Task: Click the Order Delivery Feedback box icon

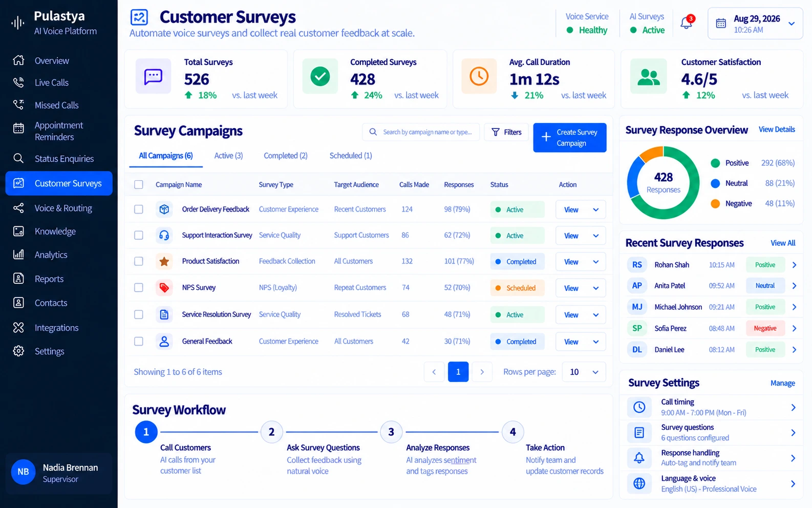Action: click(164, 209)
